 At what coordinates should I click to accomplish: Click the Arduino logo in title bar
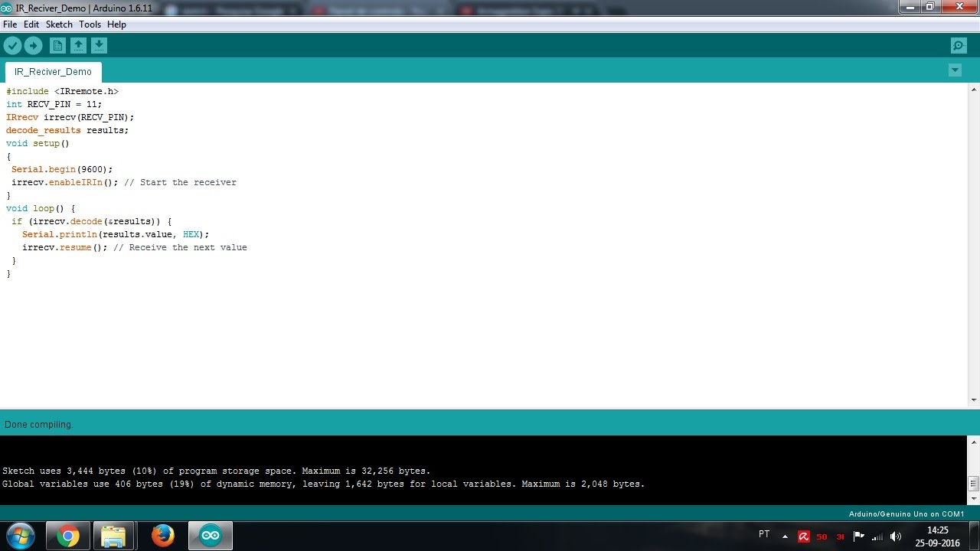(7, 8)
